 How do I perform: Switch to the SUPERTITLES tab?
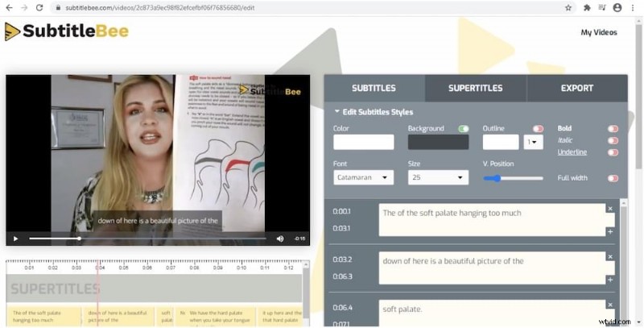pos(476,88)
